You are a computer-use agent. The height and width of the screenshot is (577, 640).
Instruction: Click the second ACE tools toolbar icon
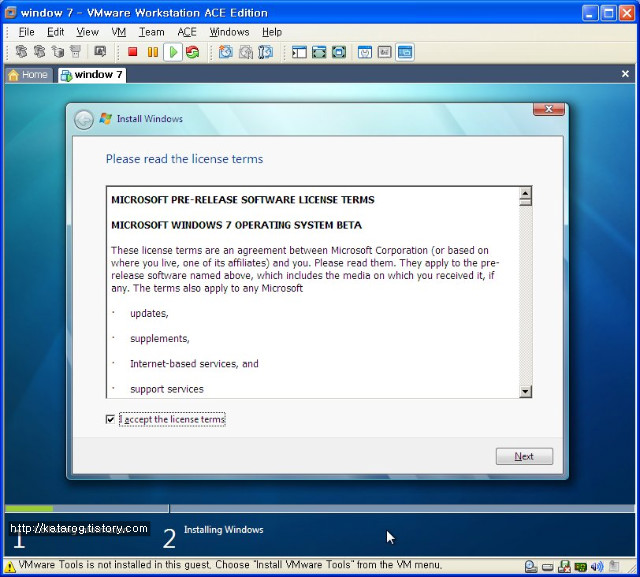40,51
